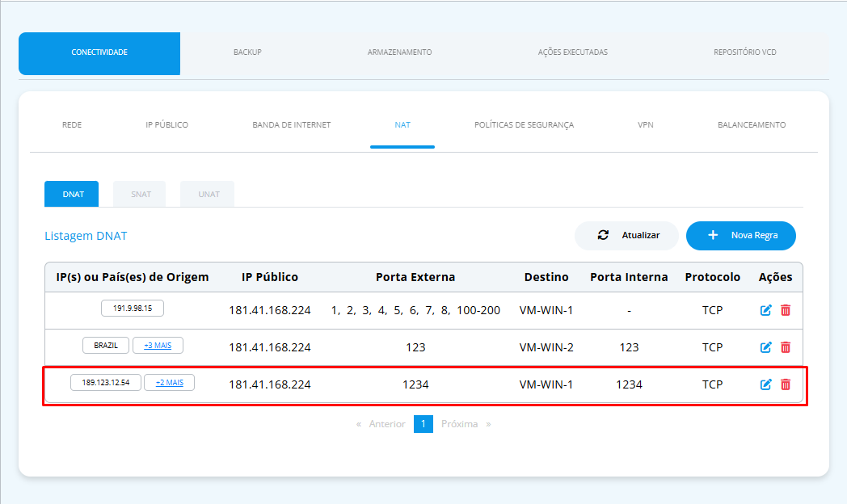Click the Destino column header
This screenshot has width=847, height=504.
click(546, 277)
